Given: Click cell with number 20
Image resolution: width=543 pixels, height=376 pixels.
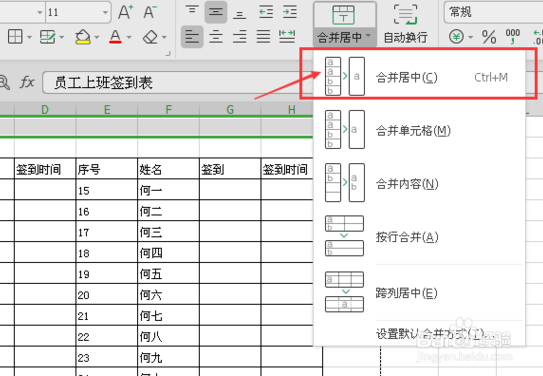Looking at the screenshot, I should (x=107, y=294).
